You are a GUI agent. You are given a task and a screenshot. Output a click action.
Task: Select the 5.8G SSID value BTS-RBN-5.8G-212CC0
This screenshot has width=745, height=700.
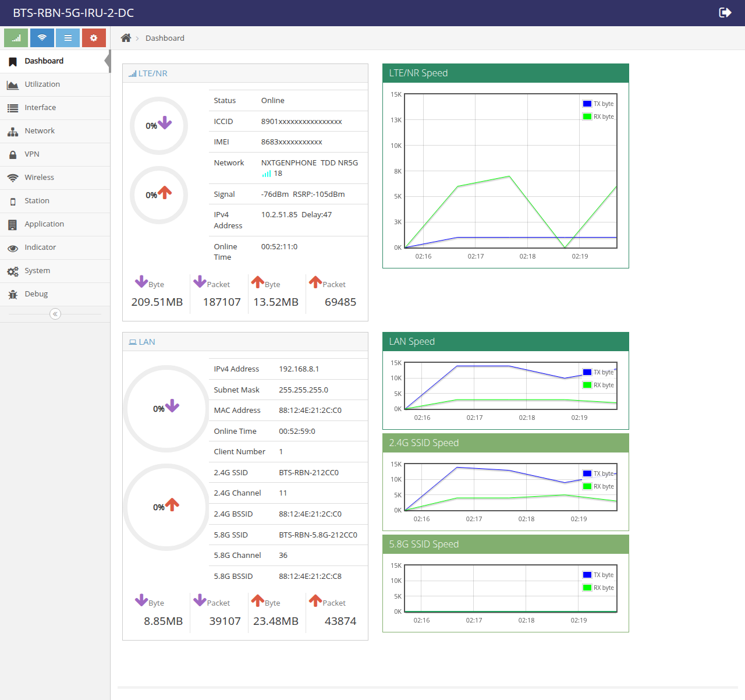[318, 535]
